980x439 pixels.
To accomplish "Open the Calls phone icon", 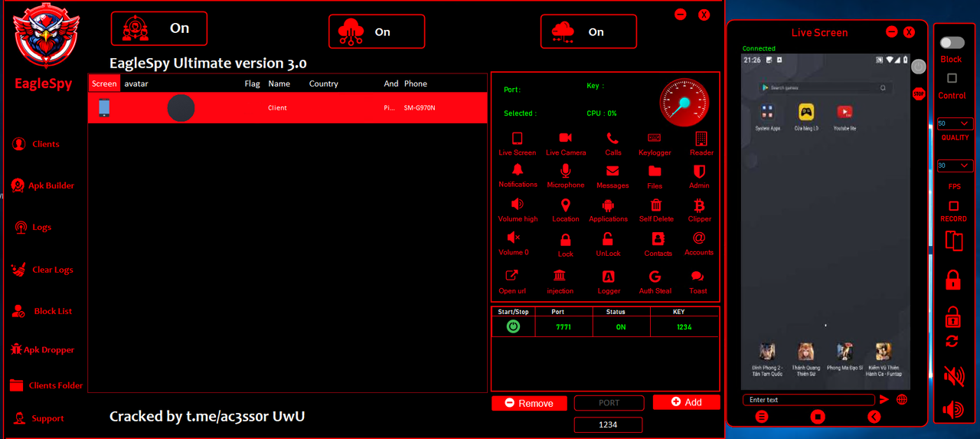I will [613, 139].
